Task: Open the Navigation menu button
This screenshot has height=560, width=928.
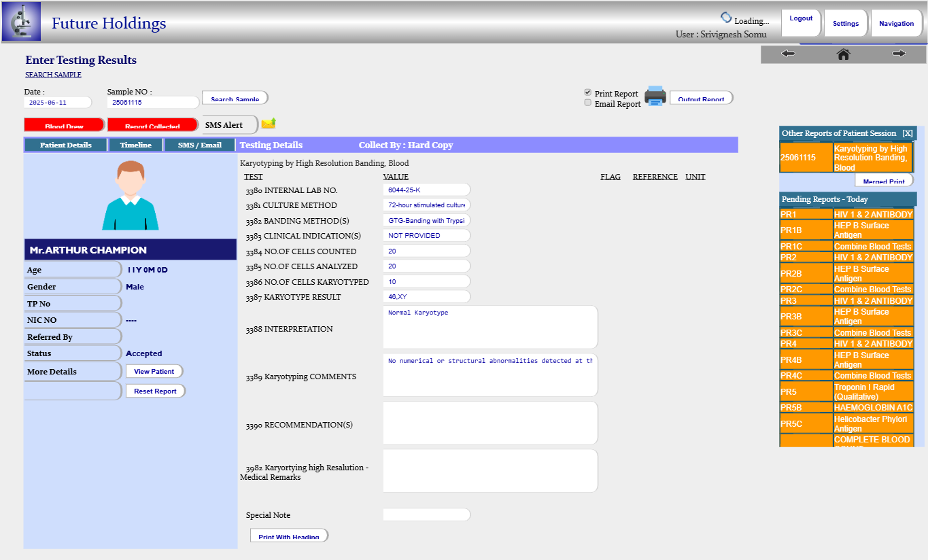Action: click(x=896, y=23)
